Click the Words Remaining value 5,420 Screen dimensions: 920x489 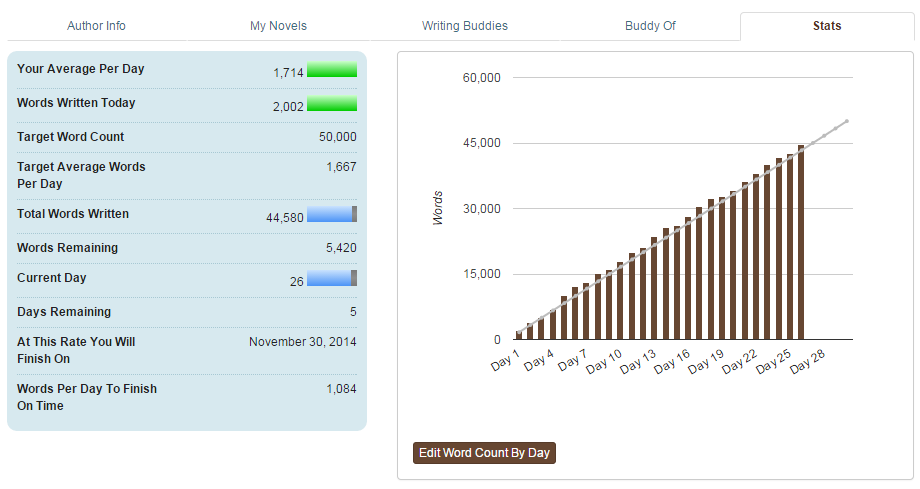[341, 248]
